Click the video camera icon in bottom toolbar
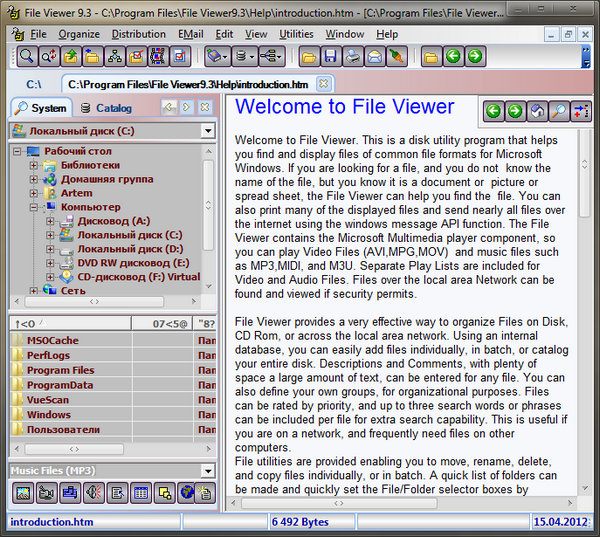This screenshot has height=537, width=600. click(x=46, y=492)
